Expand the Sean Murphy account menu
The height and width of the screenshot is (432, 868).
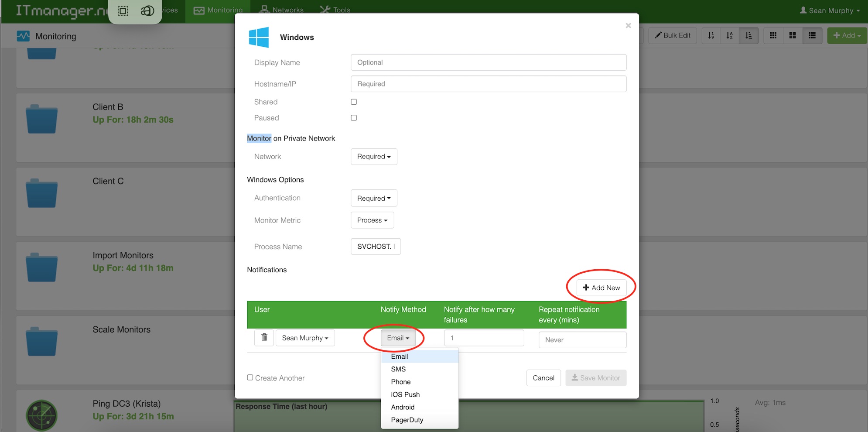click(829, 10)
